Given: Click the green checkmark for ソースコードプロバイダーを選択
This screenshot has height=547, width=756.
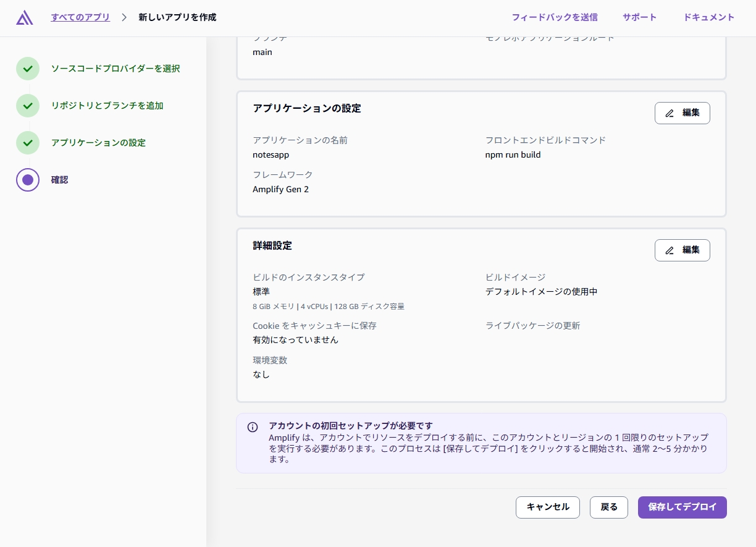Looking at the screenshot, I should pos(28,69).
